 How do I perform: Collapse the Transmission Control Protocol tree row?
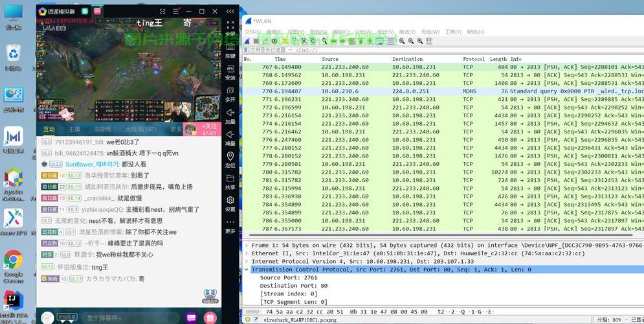pos(247,270)
